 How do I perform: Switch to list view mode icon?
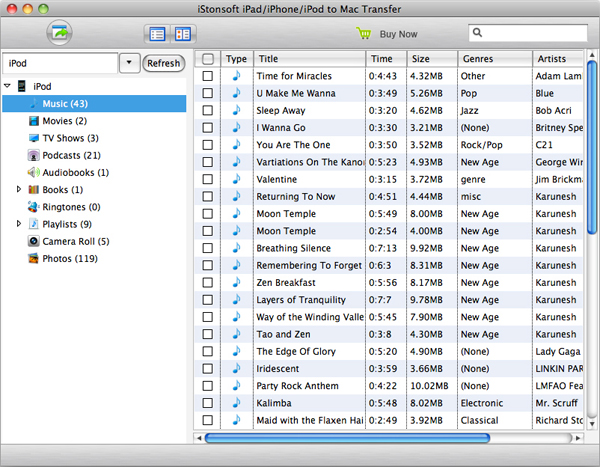157,34
